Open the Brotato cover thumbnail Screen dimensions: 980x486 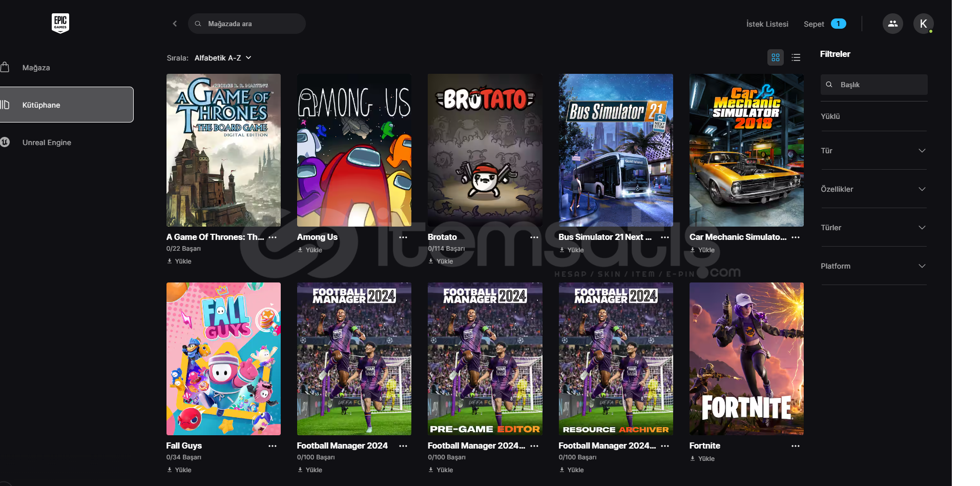pyautogui.click(x=485, y=150)
